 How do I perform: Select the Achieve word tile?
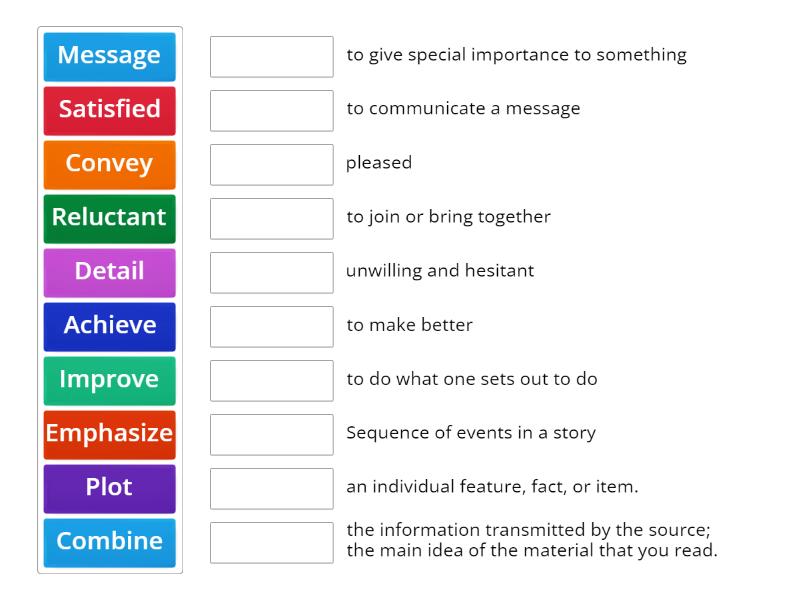pos(109,326)
